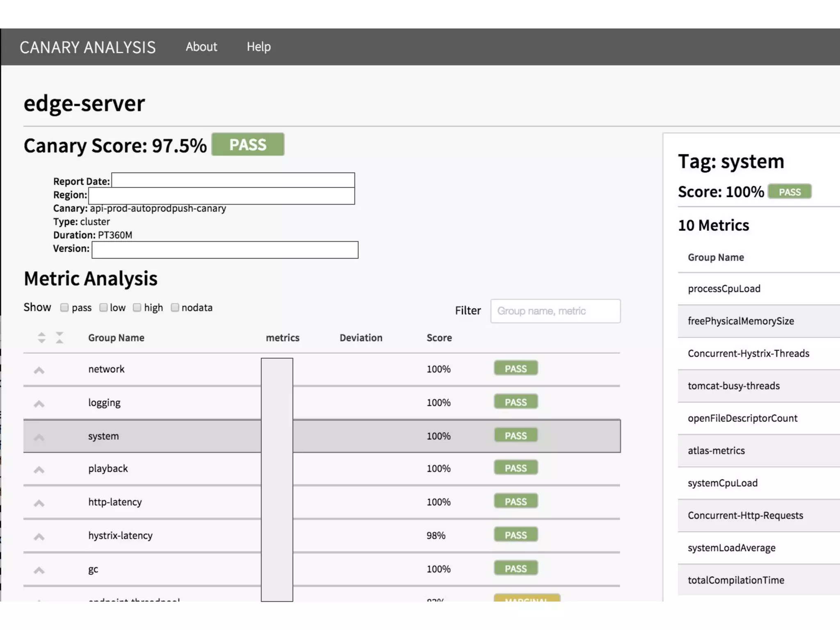This screenshot has height=630, width=840.
Task: Open the Help menu item
Action: [x=258, y=47]
